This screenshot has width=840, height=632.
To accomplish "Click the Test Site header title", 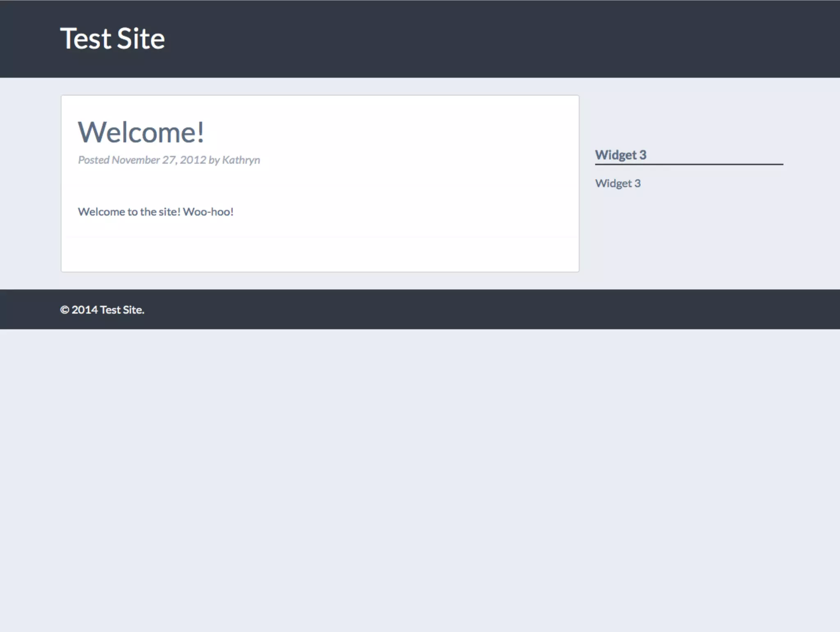I will pos(112,39).
